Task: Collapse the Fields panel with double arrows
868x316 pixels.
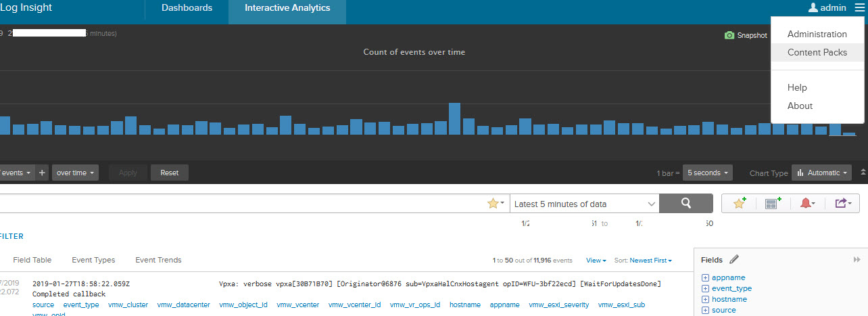Action: click(x=857, y=260)
